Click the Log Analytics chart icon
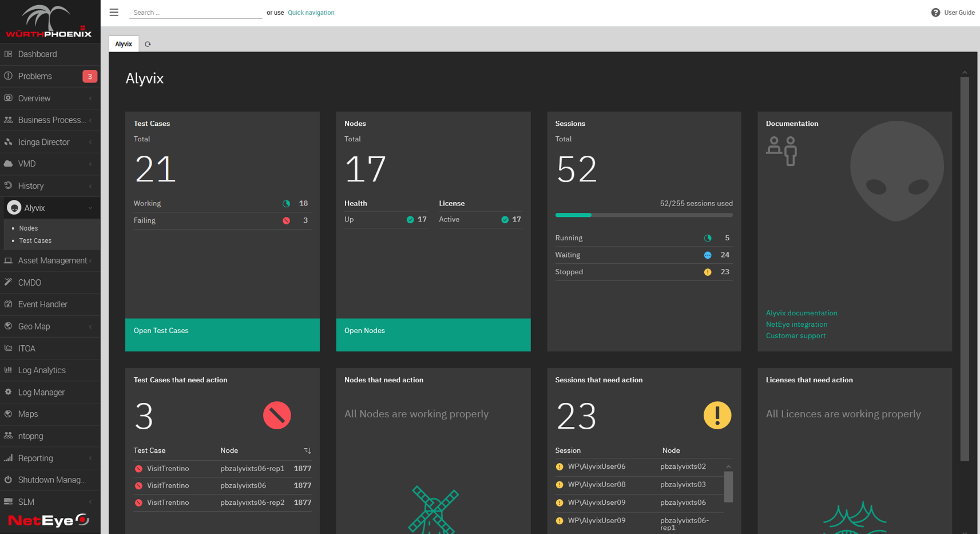This screenshot has height=534, width=980. [8, 370]
